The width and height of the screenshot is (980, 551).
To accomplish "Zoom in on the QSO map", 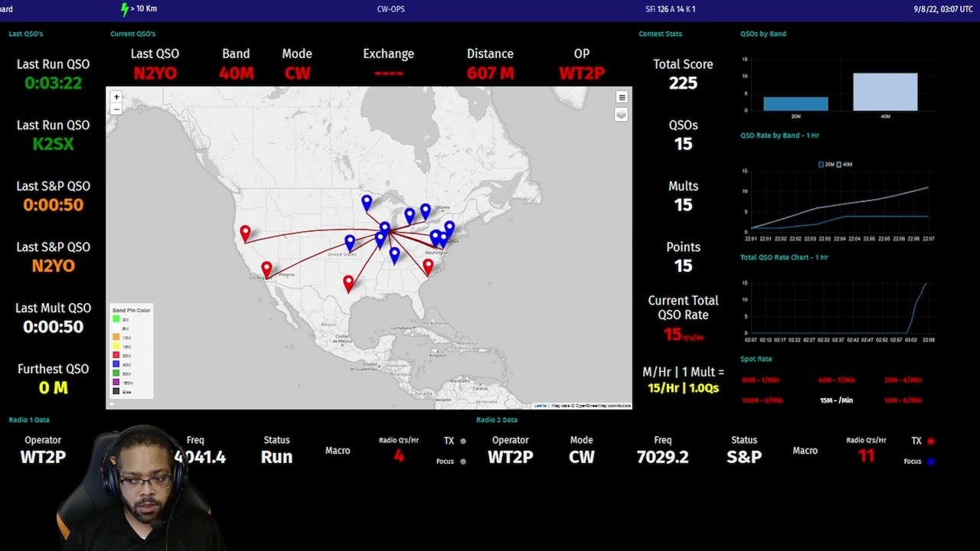I will 116,97.
